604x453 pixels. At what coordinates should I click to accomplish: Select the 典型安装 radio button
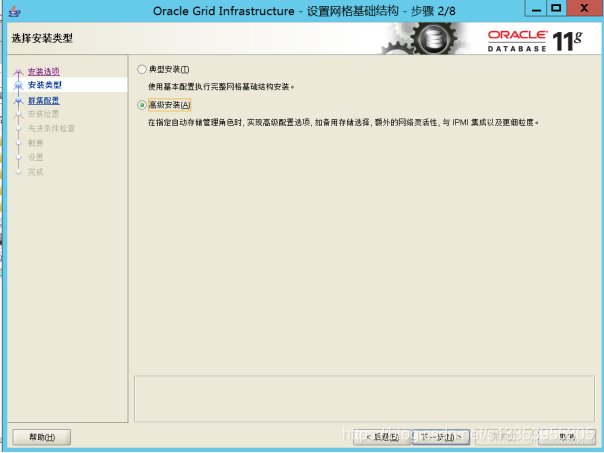tap(142, 69)
